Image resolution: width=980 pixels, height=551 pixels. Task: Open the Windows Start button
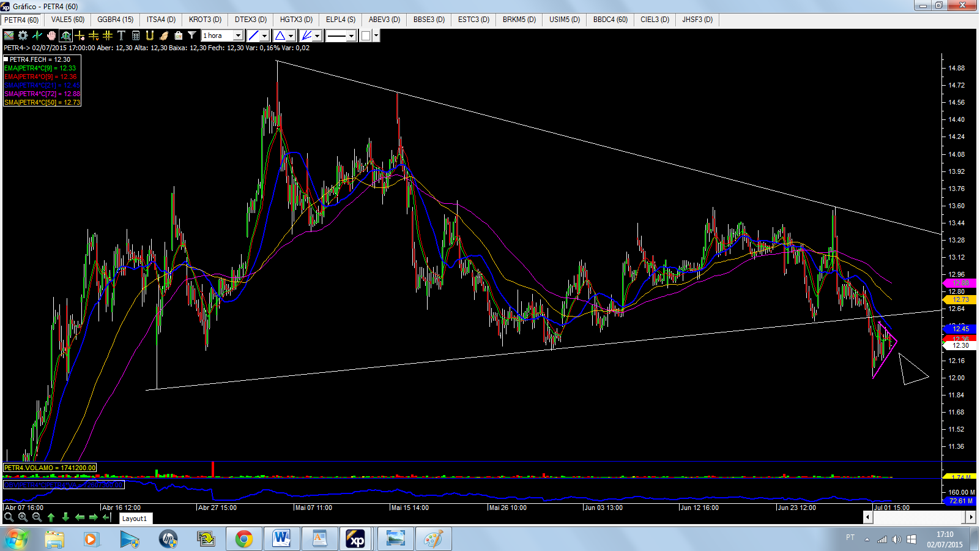click(x=17, y=539)
